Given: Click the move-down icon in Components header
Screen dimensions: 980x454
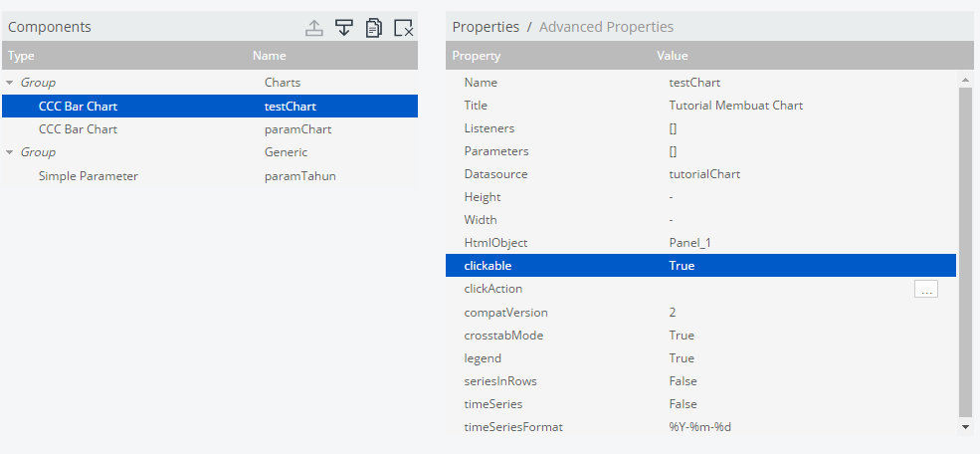Looking at the screenshot, I should (344, 28).
